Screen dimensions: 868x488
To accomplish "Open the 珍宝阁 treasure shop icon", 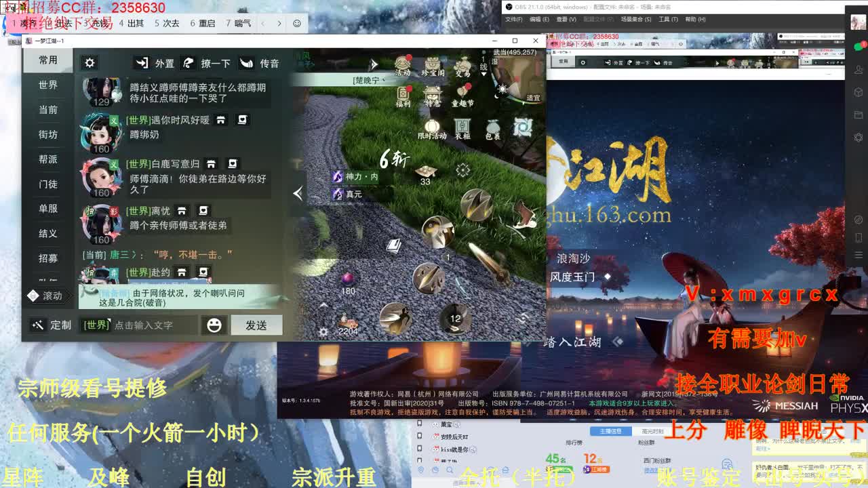I will [x=433, y=66].
